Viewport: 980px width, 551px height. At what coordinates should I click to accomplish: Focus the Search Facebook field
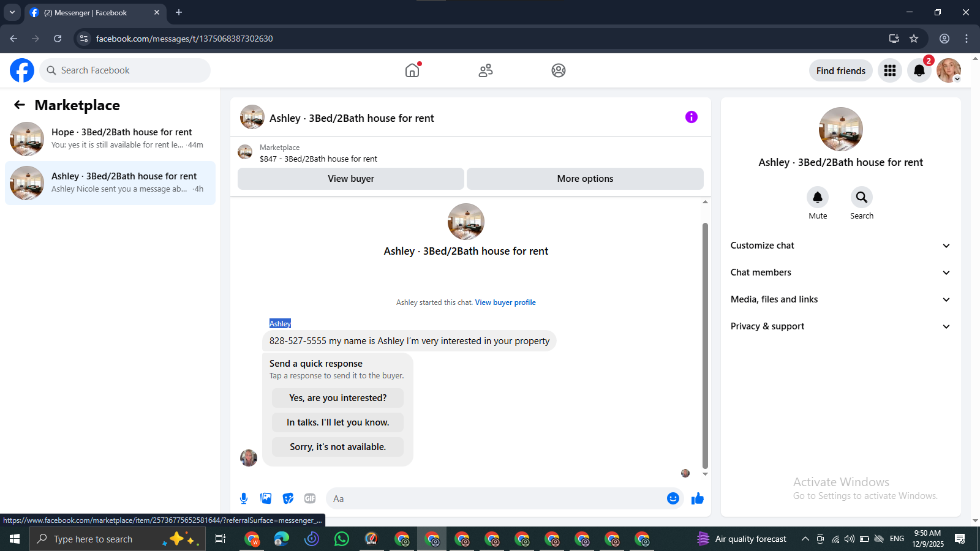pos(125,70)
